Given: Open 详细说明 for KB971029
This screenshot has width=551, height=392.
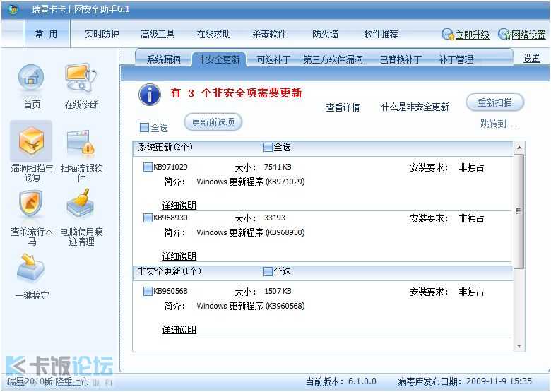Looking at the screenshot, I should pyautogui.click(x=179, y=206).
